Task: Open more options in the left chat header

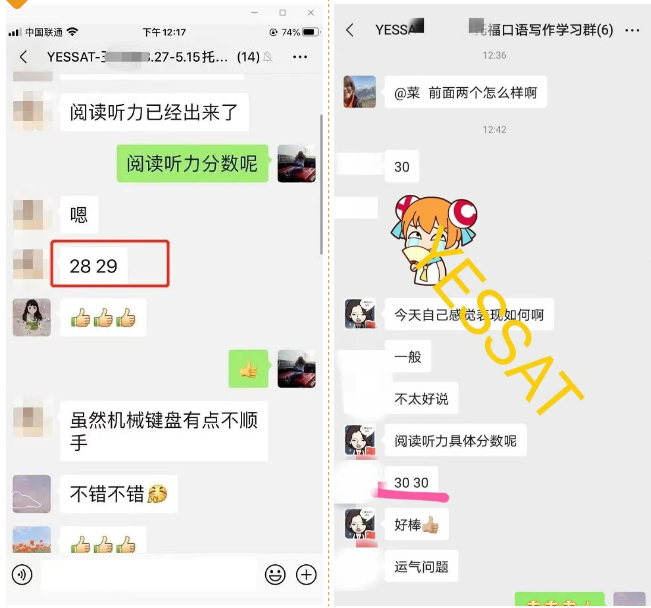Action: 300,57
